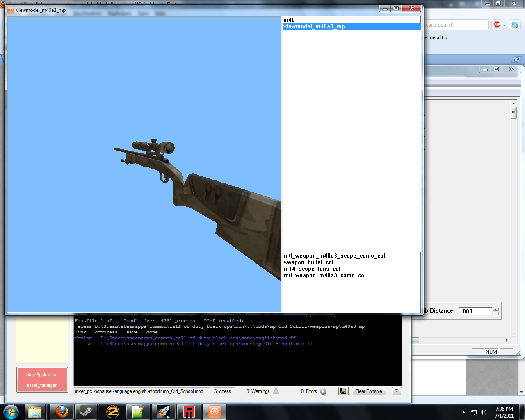525x420 pixels.
Task: Click the linker_pc command line text
Action: (x=139, y=391)
